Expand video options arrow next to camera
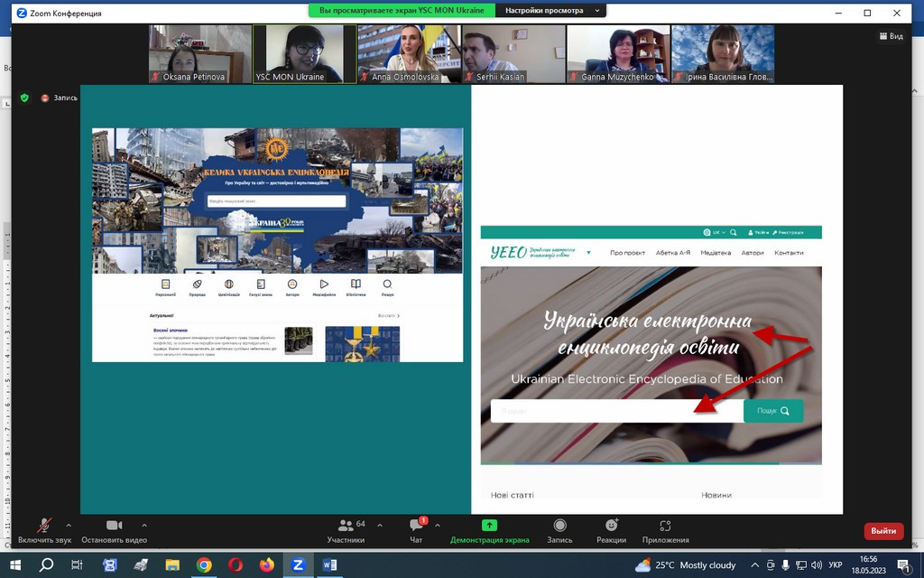Image resolution: width=924 pixels, height=578 pixels. (144, 524)
